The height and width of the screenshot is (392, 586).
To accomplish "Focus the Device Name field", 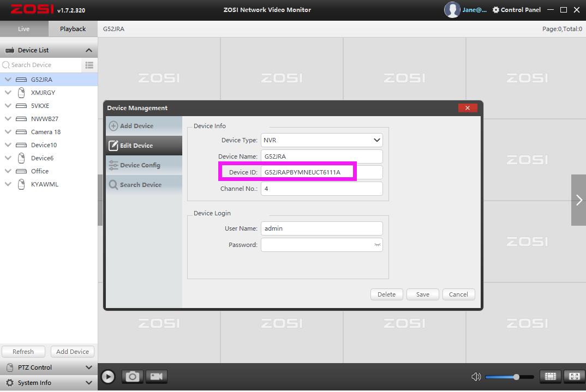I will (x=322, y=156).
